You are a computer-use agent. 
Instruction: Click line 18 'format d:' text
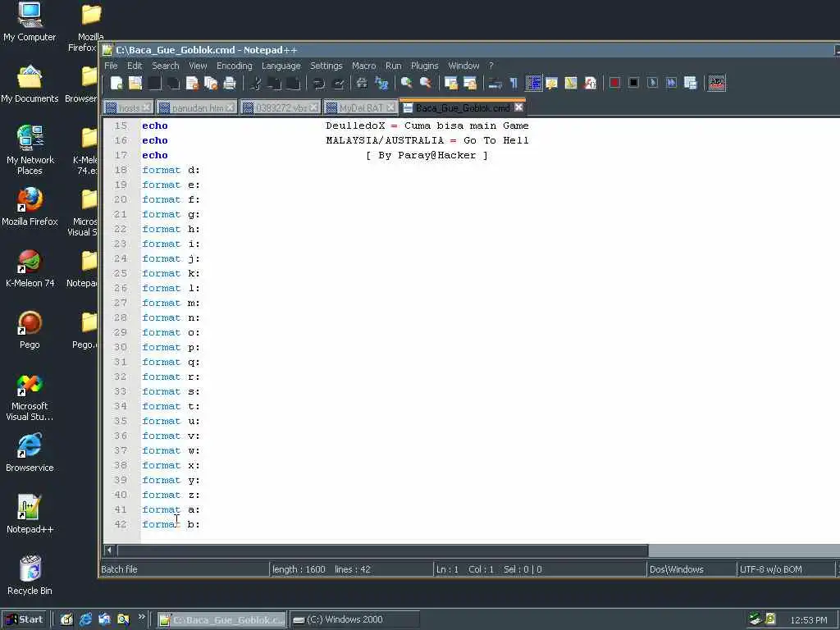[171, 170]
